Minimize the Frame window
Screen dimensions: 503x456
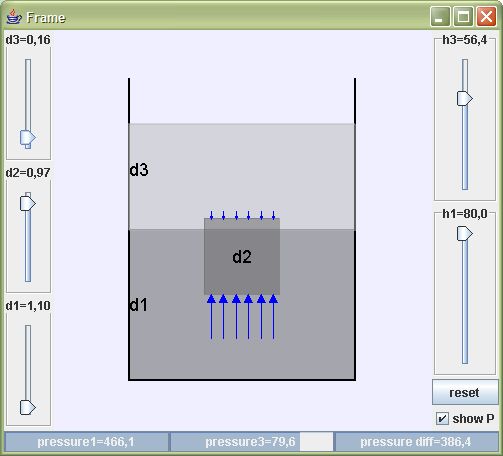pyautogui.click(x=440, y=16)
